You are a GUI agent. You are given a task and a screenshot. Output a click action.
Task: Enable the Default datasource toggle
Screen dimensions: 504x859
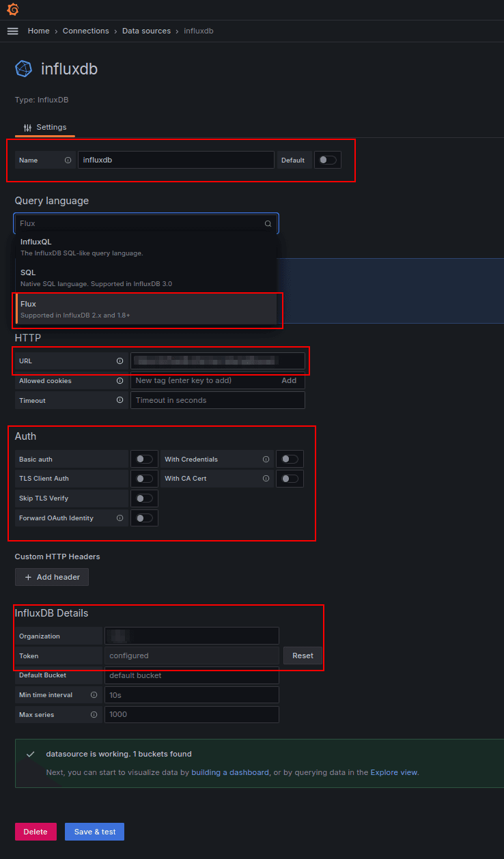tap(327, 160)
